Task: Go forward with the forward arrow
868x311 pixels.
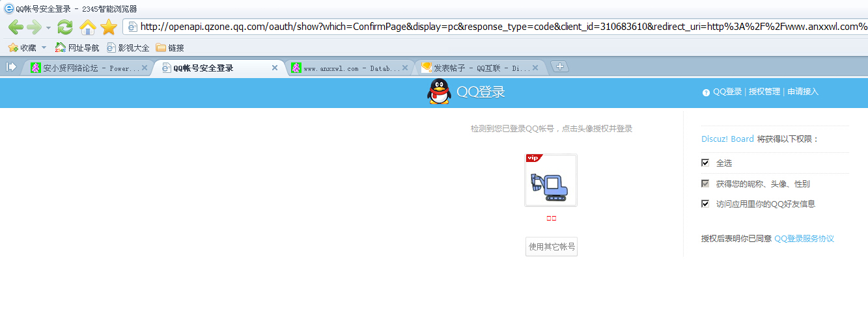Action: (35, 27)
